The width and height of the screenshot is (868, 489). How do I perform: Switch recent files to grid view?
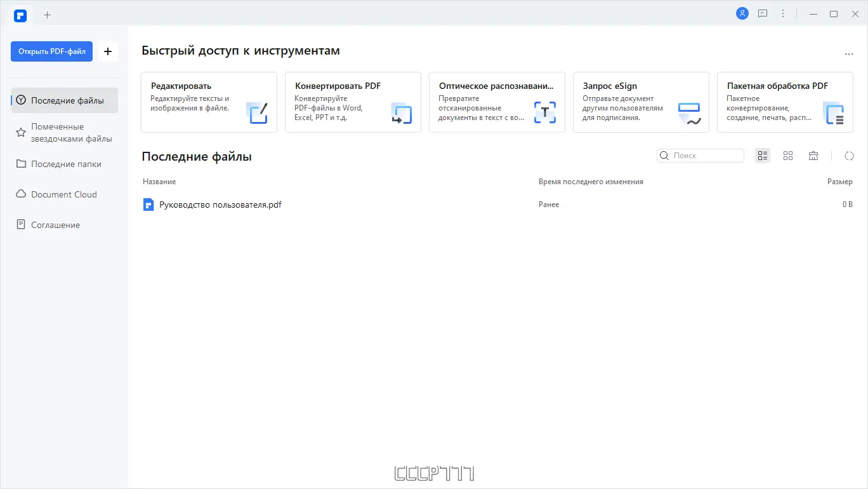[788, 156]
